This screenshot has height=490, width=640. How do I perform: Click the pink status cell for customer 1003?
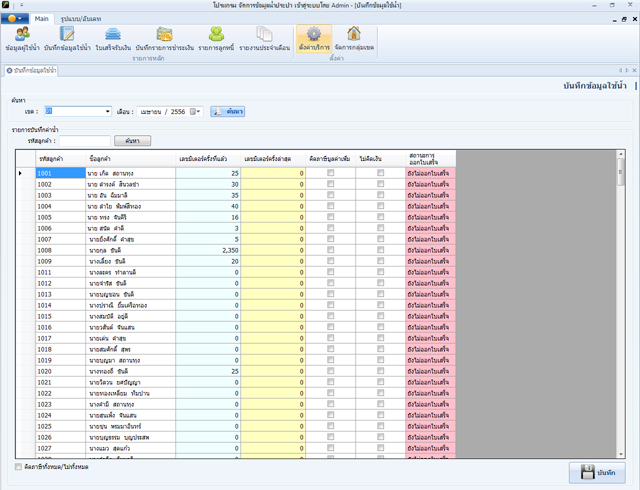pyautogui.click(x=431, y=195)
